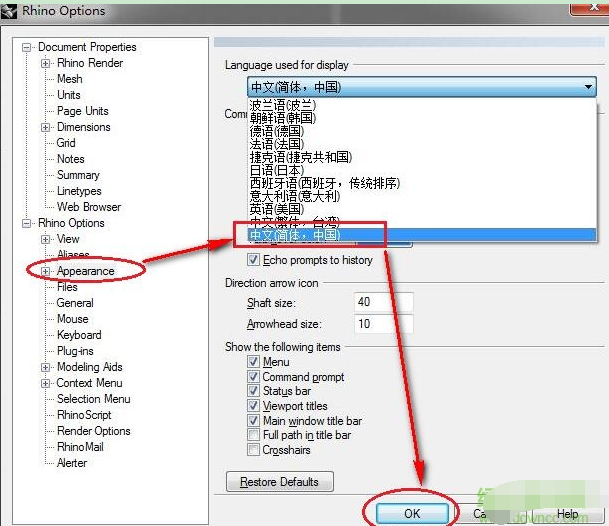The height and width of the screenshot is (526, 609).
Task: Select Selection Menu tree item
Action: 94,399
